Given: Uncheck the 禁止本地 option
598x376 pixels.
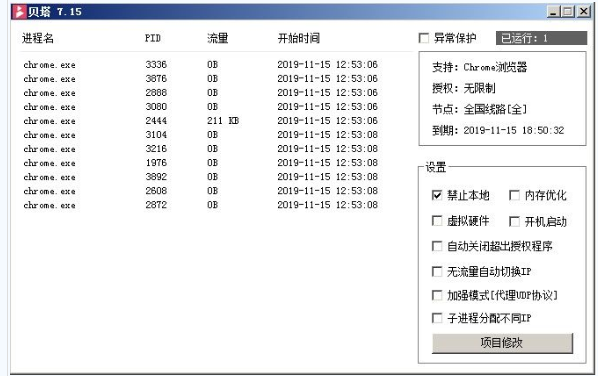Looking at the screenshot, I should pyautogui.click(x=437, y=195).
